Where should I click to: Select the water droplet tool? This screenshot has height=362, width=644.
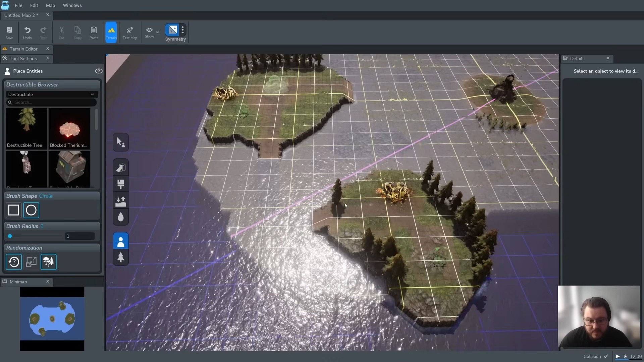pos(121,217)
